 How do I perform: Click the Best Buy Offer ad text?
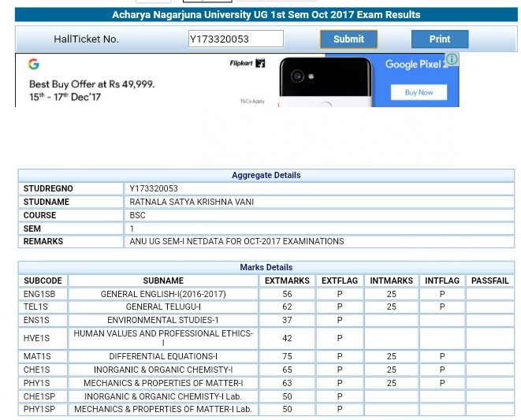[91, 84]
